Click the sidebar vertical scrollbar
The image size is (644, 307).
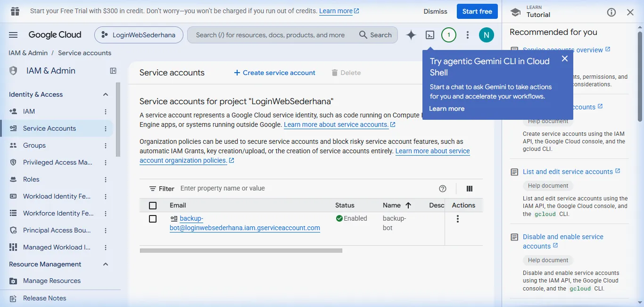(x=118, y=120)
